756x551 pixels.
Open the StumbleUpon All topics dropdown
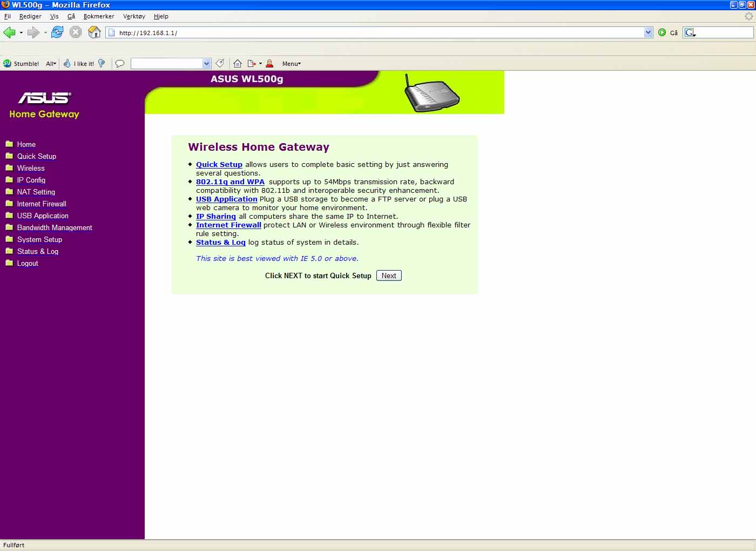[51, 64]
